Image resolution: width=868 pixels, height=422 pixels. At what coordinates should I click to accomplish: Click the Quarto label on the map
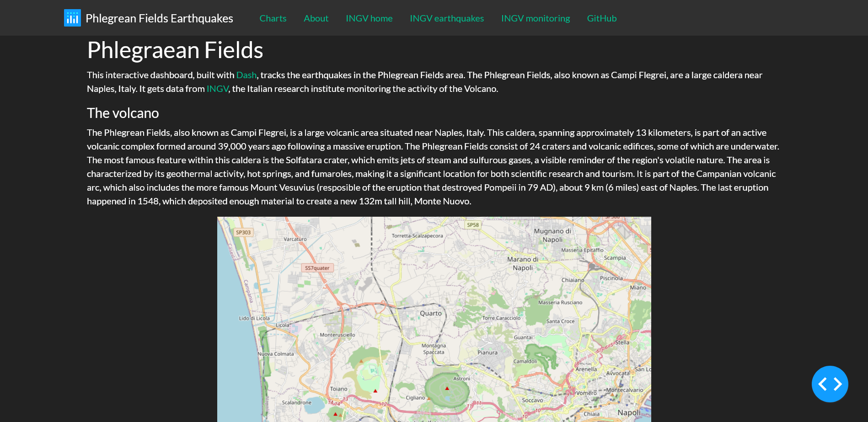[431, 313]
